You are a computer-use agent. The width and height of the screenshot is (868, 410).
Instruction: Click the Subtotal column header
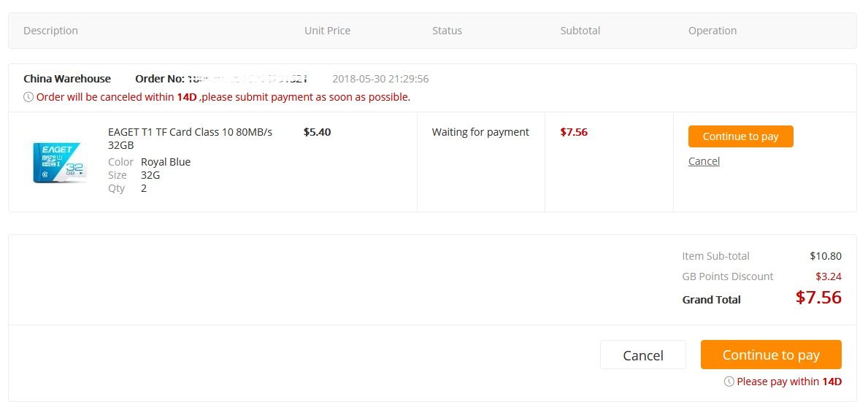pos(580,31)
